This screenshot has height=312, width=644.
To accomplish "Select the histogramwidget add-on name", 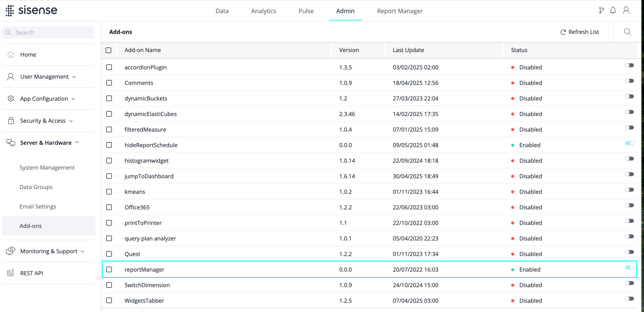I will click(x=146, y=161).
